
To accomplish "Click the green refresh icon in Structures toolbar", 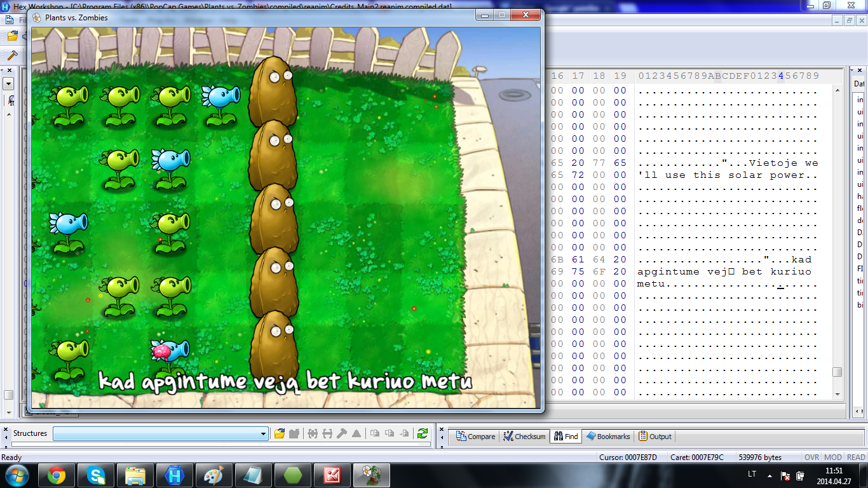I will 422,433.
